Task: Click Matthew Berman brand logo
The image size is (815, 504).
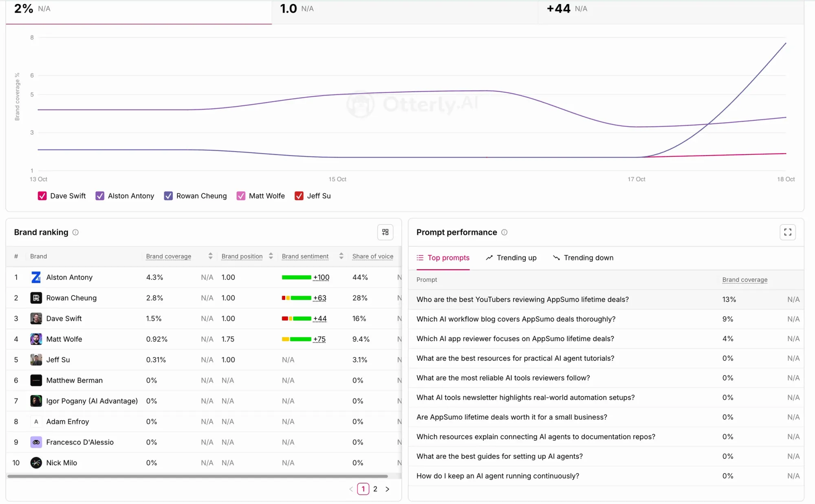Action: pyautogui.click(x=36, y=380)
